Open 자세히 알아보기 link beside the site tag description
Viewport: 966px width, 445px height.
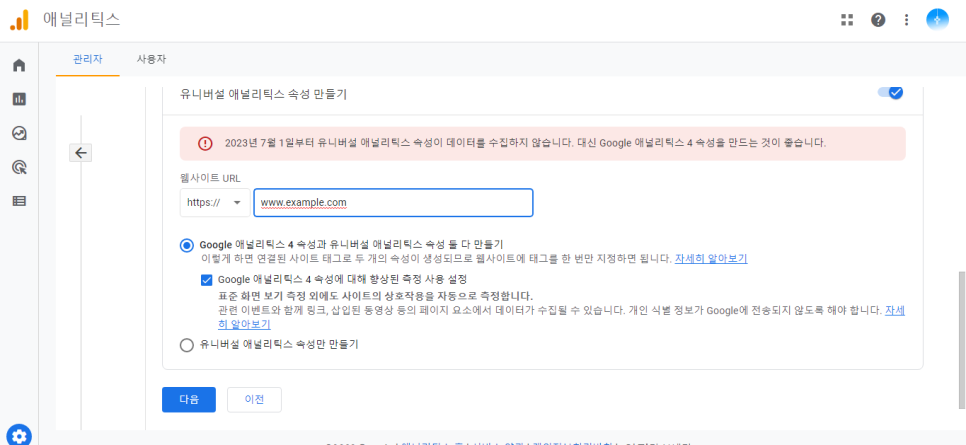pyautogui.click(x=711, y=259)
